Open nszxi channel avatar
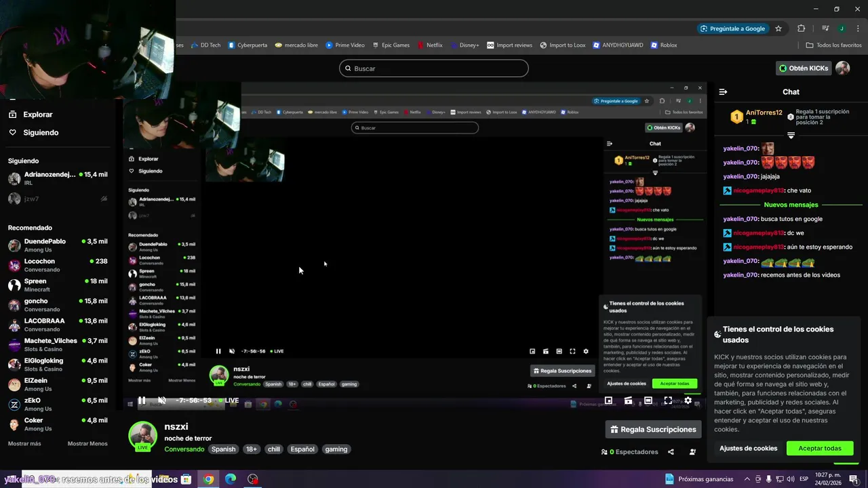Image resolution: width=868 pixels, height=488 pixels. click(x=142, y=436)
